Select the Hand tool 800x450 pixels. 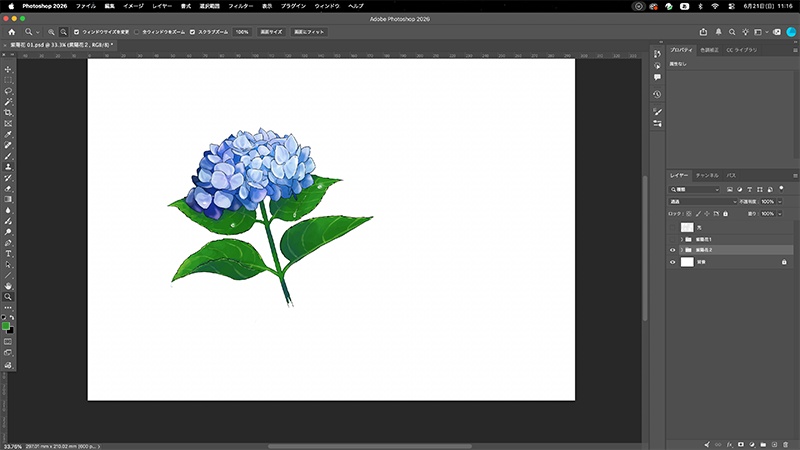(8, 286)
